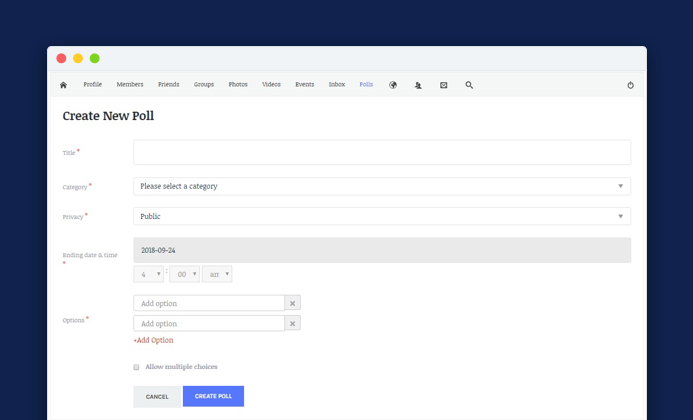Viewport: 693px width, 420px height.
Task: Click the +Add Option link
Action: 153,340
